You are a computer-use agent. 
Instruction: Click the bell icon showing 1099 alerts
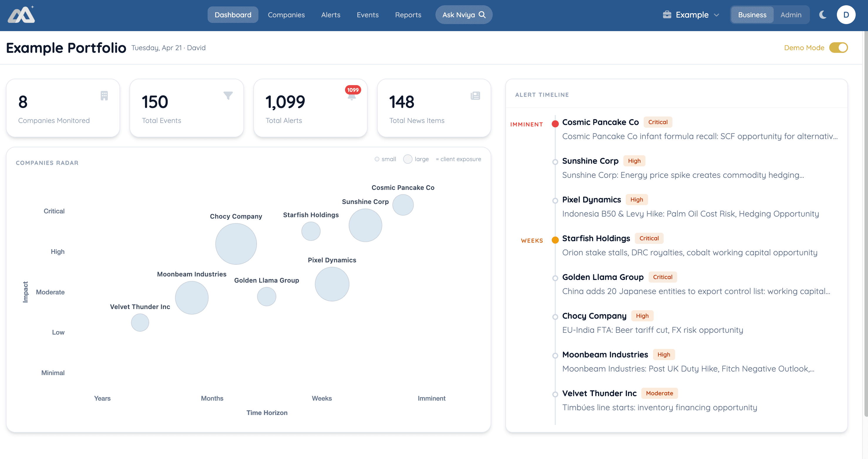pos(352,97)
